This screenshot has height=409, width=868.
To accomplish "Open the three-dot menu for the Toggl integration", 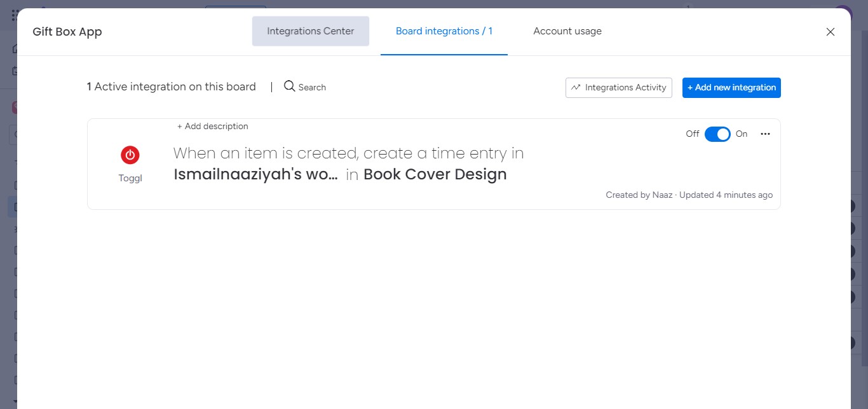I will [765, 134].
